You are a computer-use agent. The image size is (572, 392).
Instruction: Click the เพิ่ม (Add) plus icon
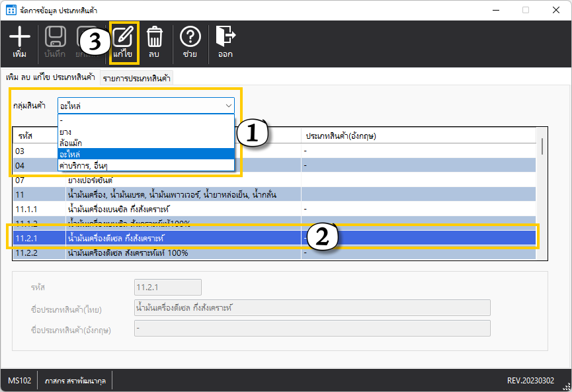[x=20, y=38]
